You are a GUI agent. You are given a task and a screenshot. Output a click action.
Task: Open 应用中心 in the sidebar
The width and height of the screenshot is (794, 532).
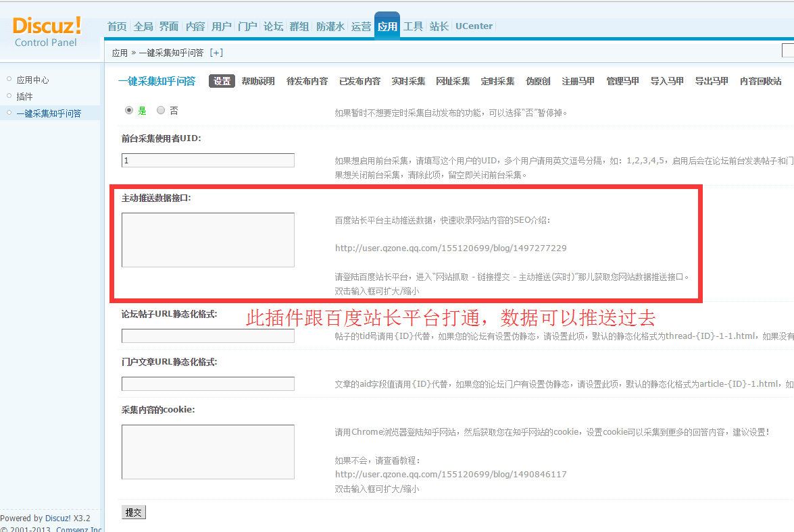tap(33, 80)
